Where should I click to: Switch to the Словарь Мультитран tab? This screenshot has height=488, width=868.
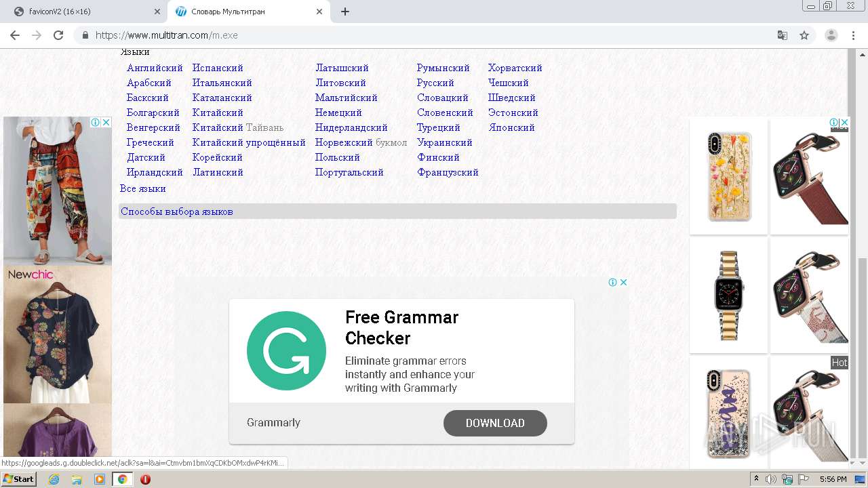tap(248, 12)
